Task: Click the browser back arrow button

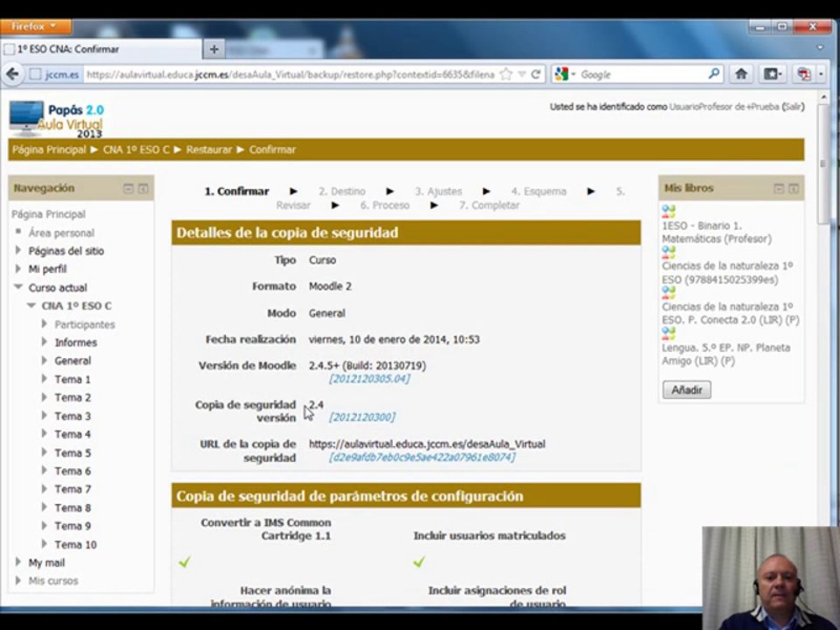Action: pos(13,74)
